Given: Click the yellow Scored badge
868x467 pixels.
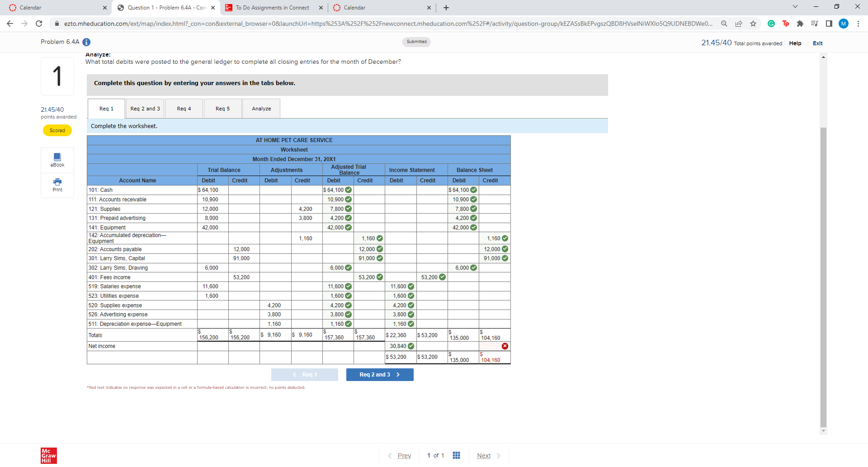Looking at the screenshot, I should [57, 130].
